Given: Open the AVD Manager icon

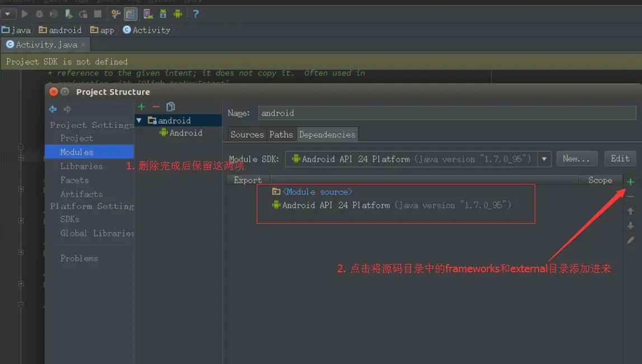Looking at the screenshot, I should [148, 14].
